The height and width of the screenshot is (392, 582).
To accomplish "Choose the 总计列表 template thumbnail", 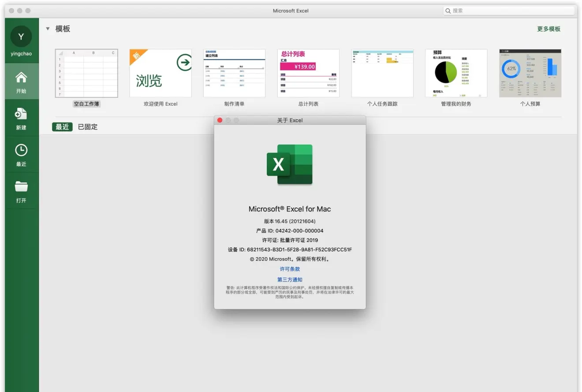I will (x=308, y=73).
